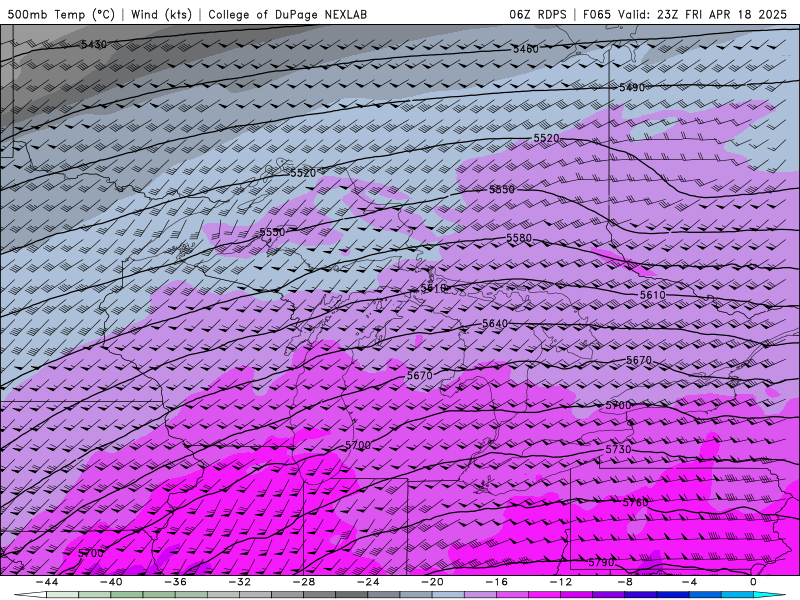Click the -40 value on the temperature scale

[x=111, y=582]
